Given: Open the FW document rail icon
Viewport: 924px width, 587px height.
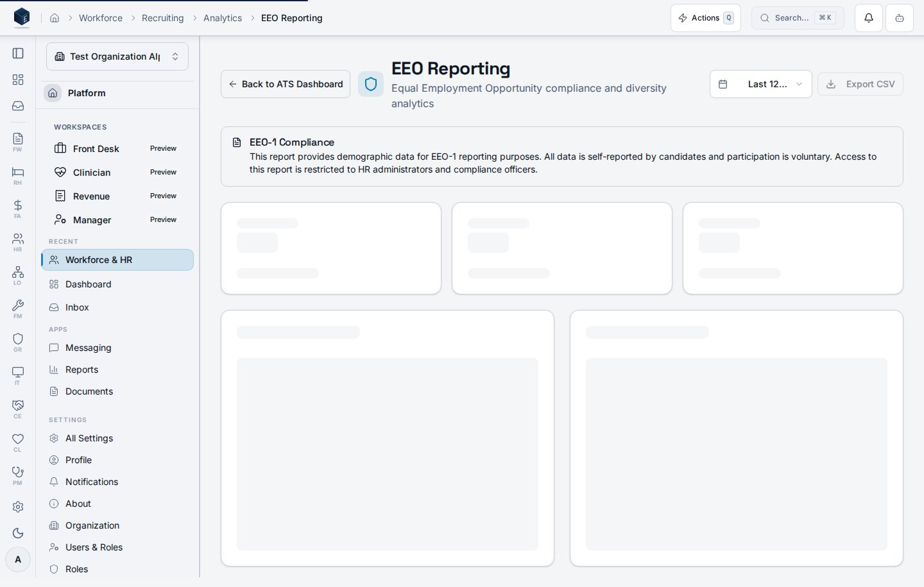Looking at the screenshot, I should 18,142.
